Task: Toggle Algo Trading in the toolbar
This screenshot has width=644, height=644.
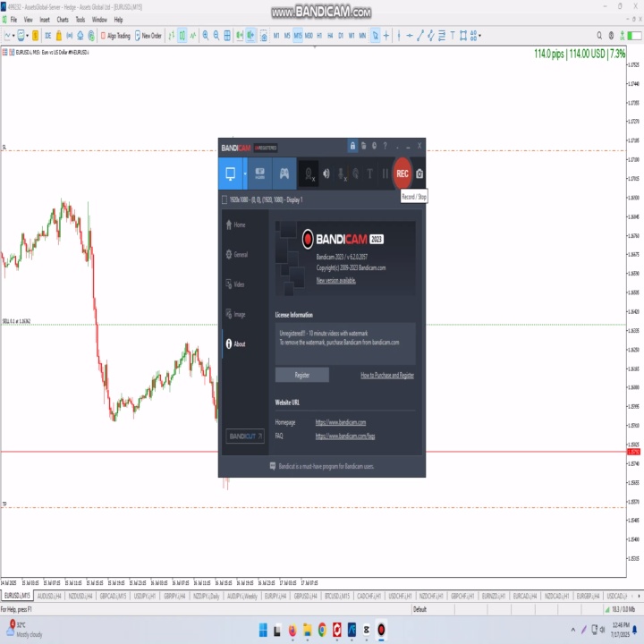Action: point(115,36)
